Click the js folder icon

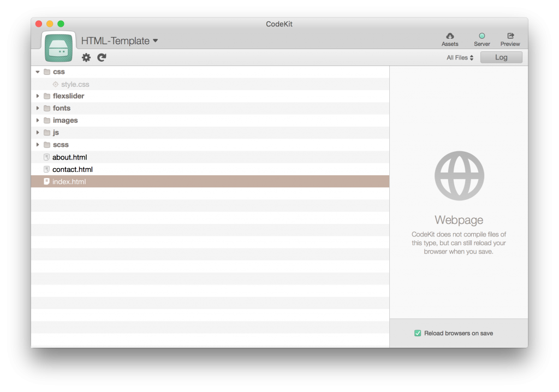pos(47,133)
